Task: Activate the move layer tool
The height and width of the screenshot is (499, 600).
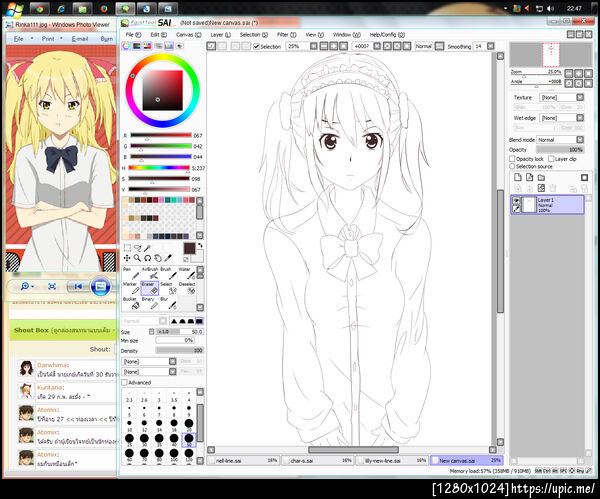Action: (127, 258)
